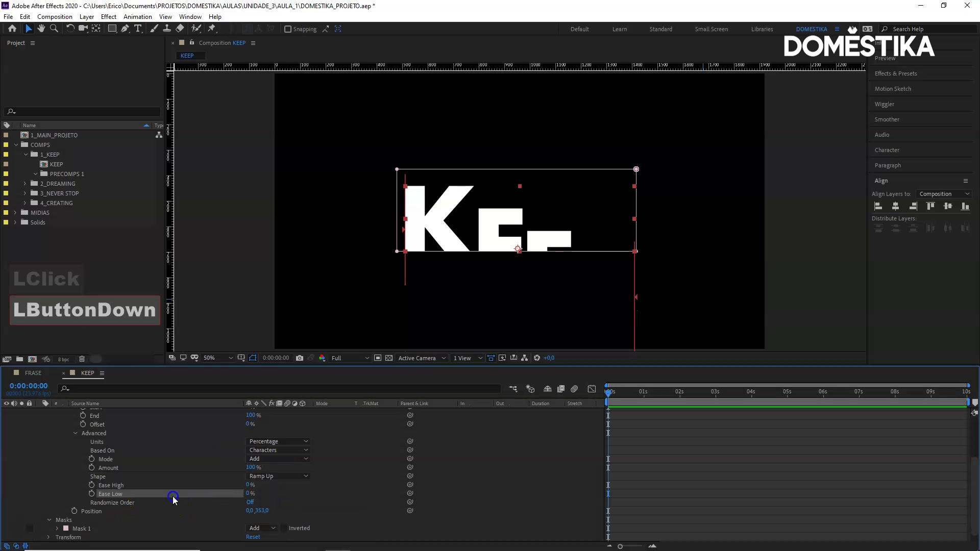Open Effects & Presets panel
The image size is (980, 551).
(x=896, y=73)
